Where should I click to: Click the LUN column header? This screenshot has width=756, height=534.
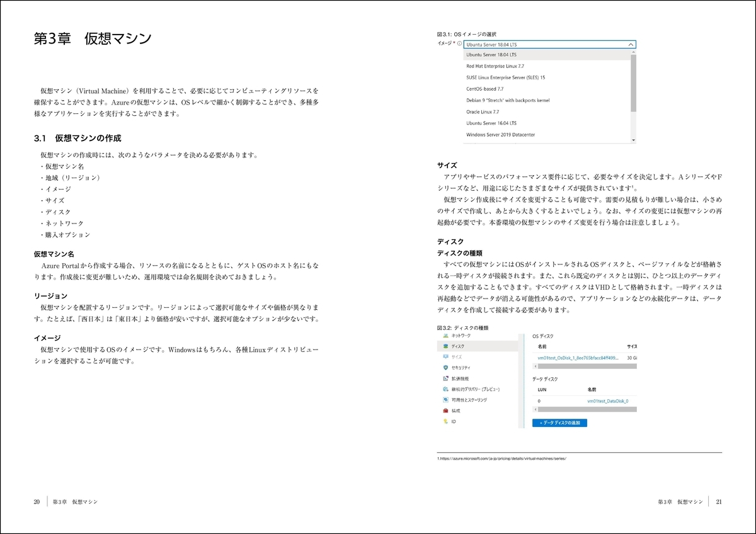(542, 390)
